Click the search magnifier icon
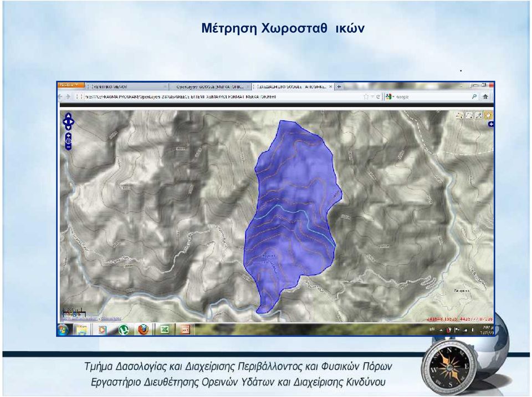Image resolution: width=532 pixels, height=397 pixels. pos(474,97)
